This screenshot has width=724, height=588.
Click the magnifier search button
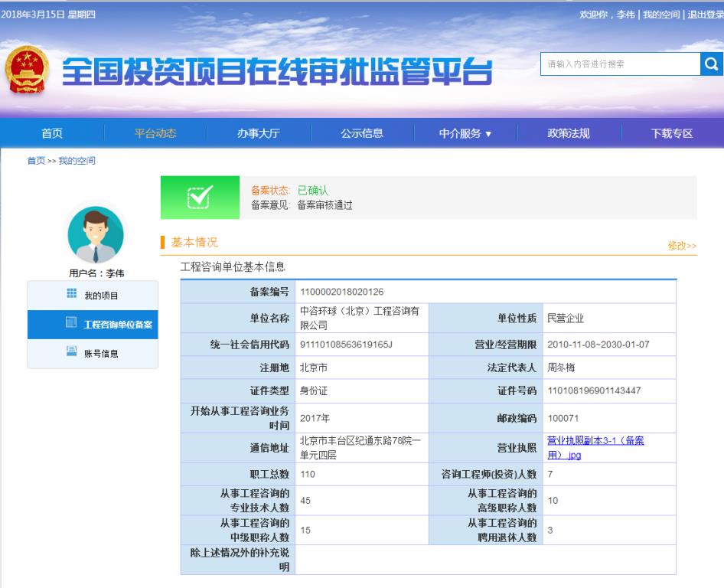[711, 64]
